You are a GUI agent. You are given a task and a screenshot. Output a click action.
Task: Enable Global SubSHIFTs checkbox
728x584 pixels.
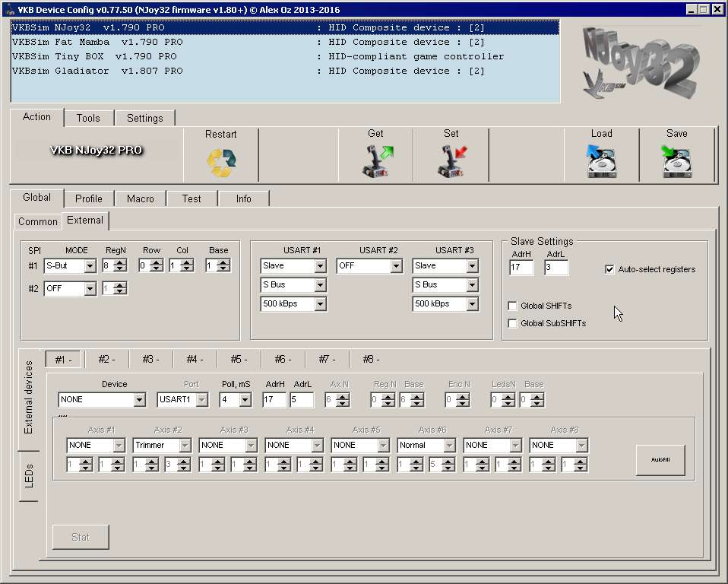point(513,323)
